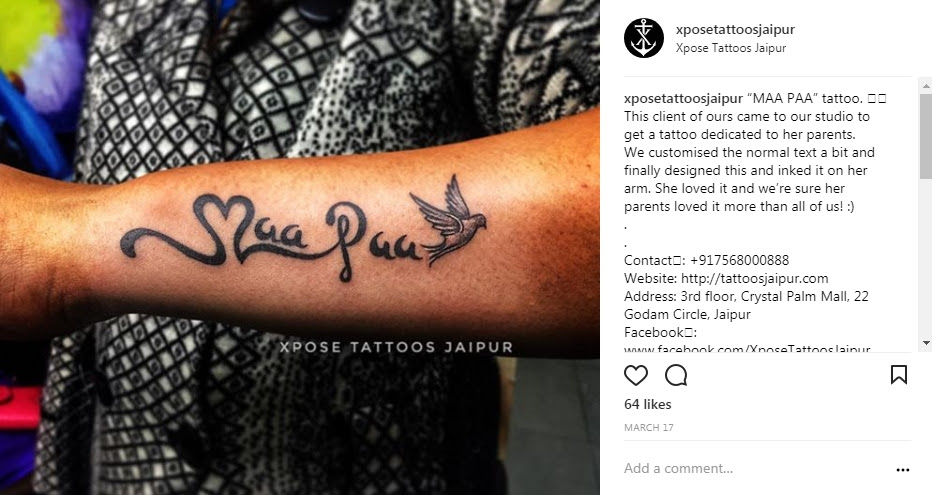Click the bird in the tattoo image
Screen dimensions: 932x495
click(x=449, y=219)
